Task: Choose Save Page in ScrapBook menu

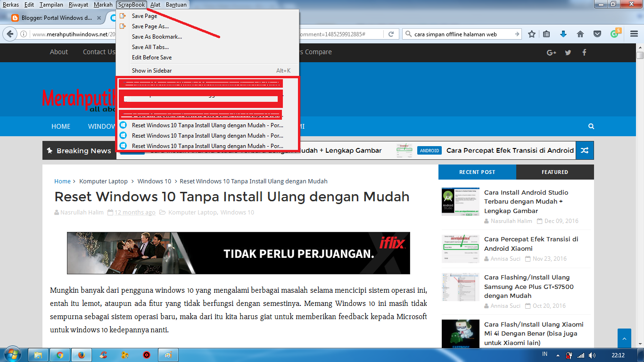Action: (x=207, y=16)
